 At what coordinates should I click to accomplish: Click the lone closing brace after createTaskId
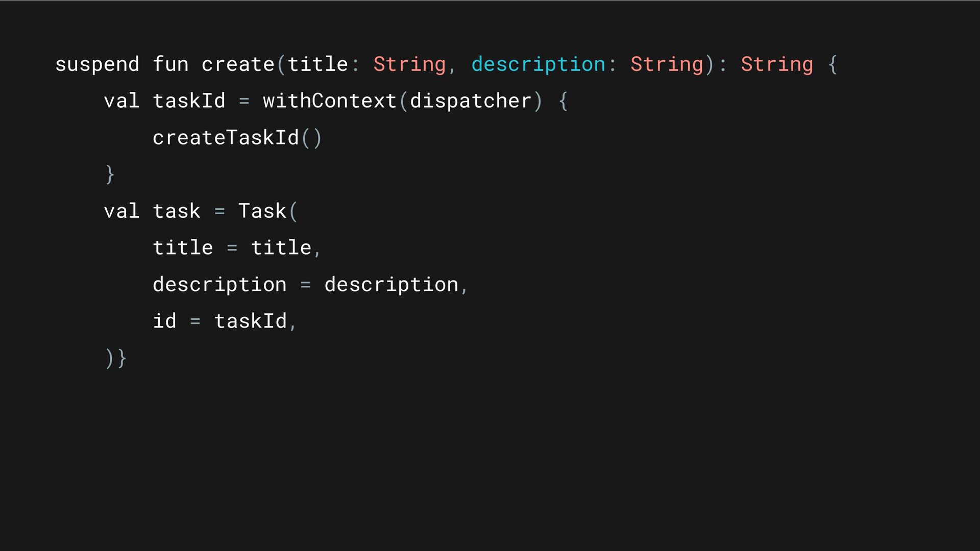point(110,174)
